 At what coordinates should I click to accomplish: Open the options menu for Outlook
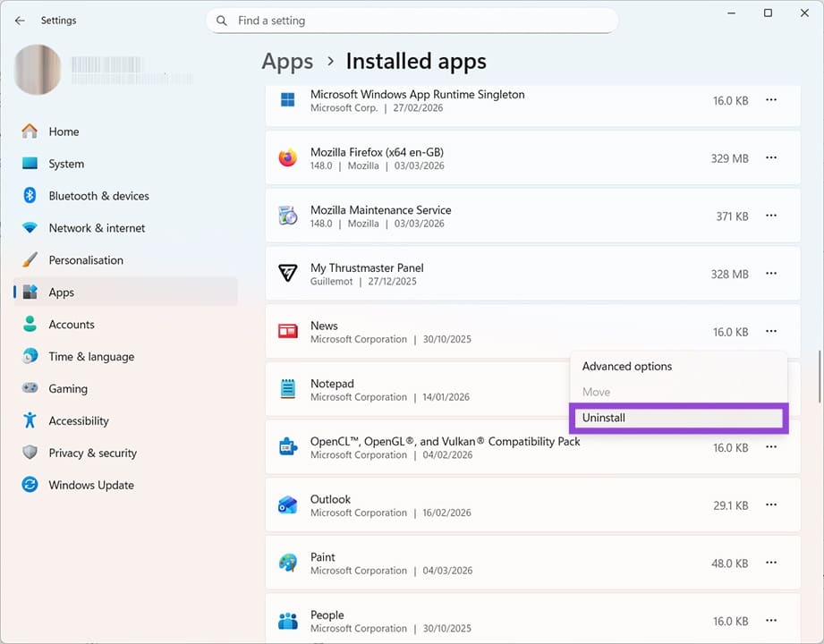coord(771,504)
